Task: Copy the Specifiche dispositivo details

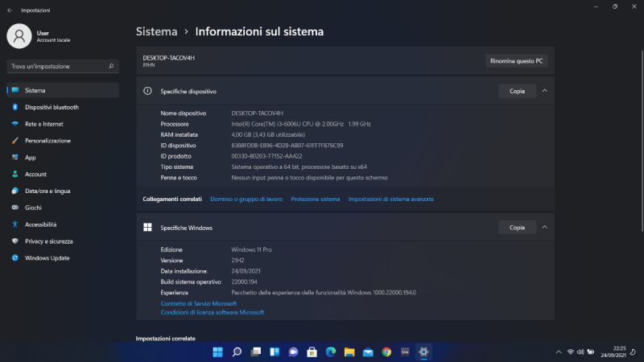Action: 517,91
